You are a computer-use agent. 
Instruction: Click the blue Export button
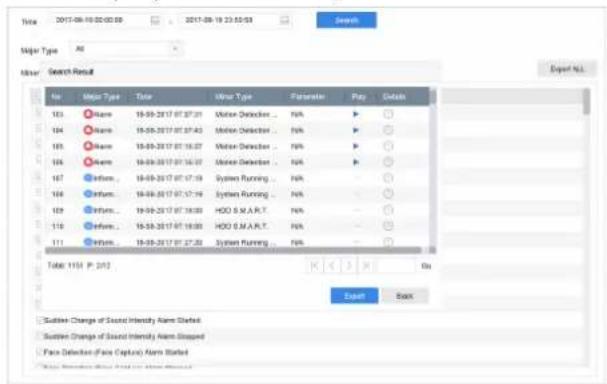[354, 296]
